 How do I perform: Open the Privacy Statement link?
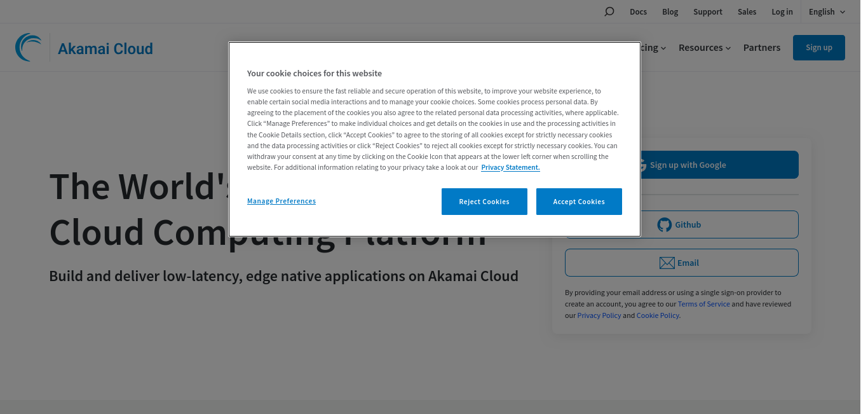tap(510, 167)
